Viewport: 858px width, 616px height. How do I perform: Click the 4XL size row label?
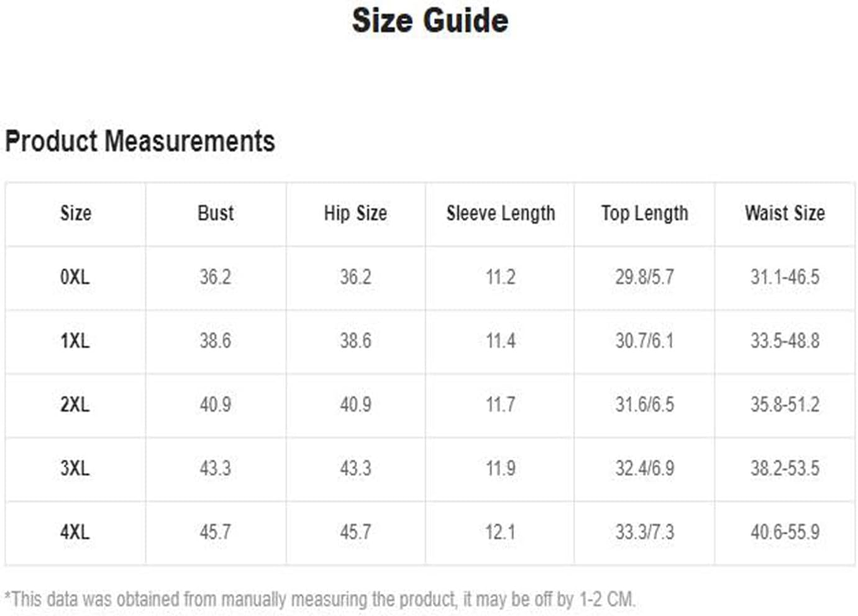75,532
